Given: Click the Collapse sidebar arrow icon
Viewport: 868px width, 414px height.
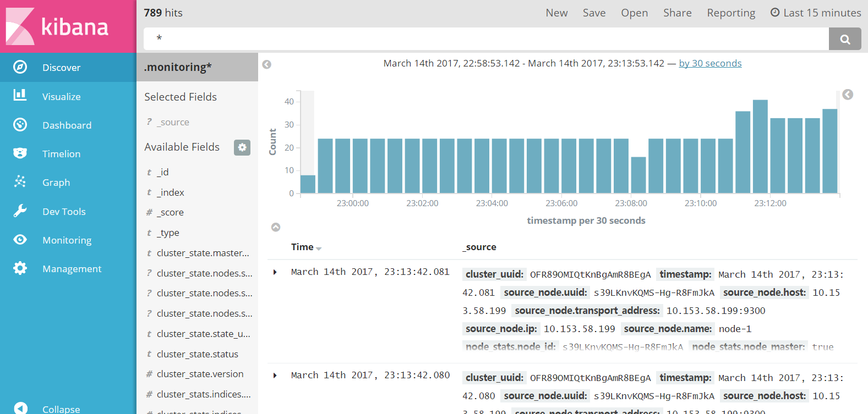Looking at the screenshot, I should pos(20,409).
